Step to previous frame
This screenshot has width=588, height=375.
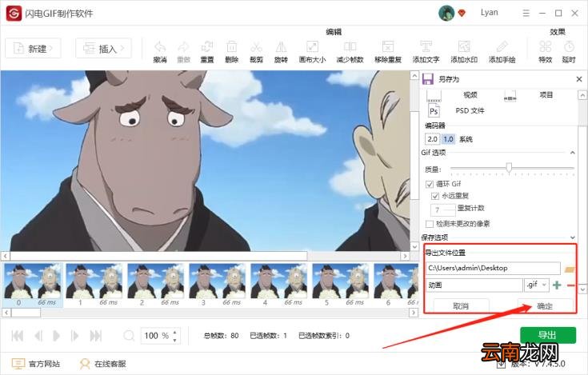[x=38, y=336]
